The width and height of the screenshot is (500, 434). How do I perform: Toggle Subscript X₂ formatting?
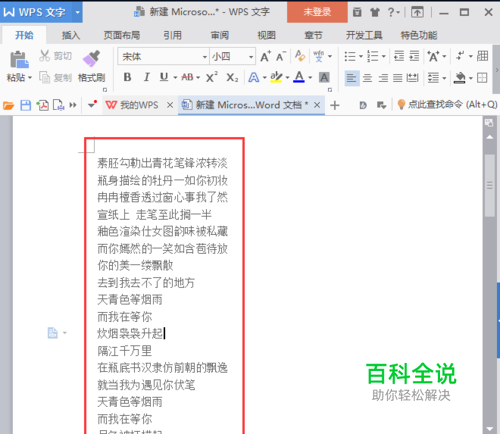232,78
